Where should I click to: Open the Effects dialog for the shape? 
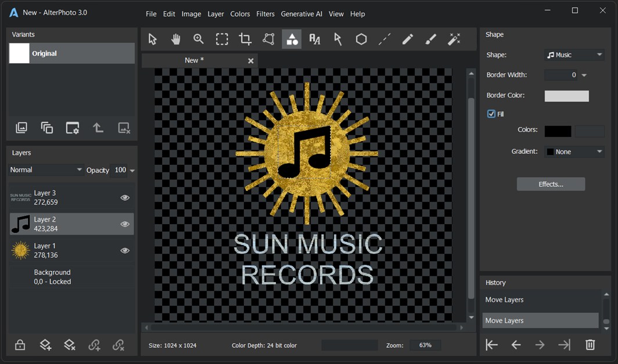point(551,184)
